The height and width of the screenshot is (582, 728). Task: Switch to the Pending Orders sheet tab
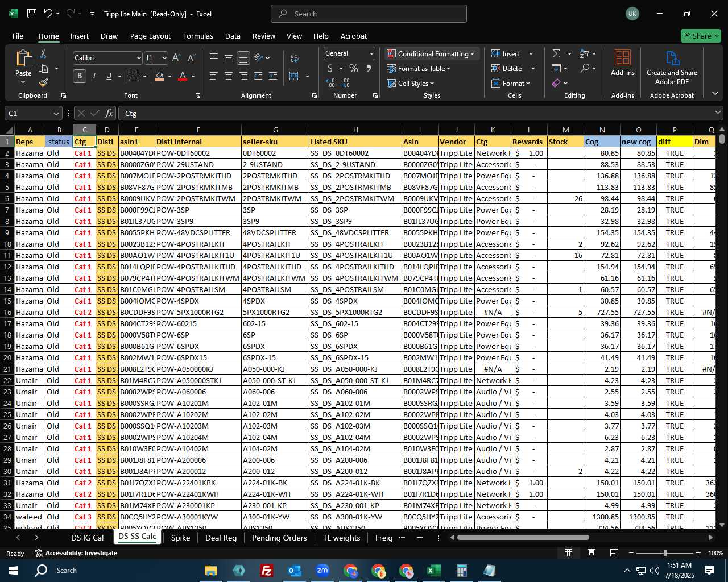pos(279,538)
